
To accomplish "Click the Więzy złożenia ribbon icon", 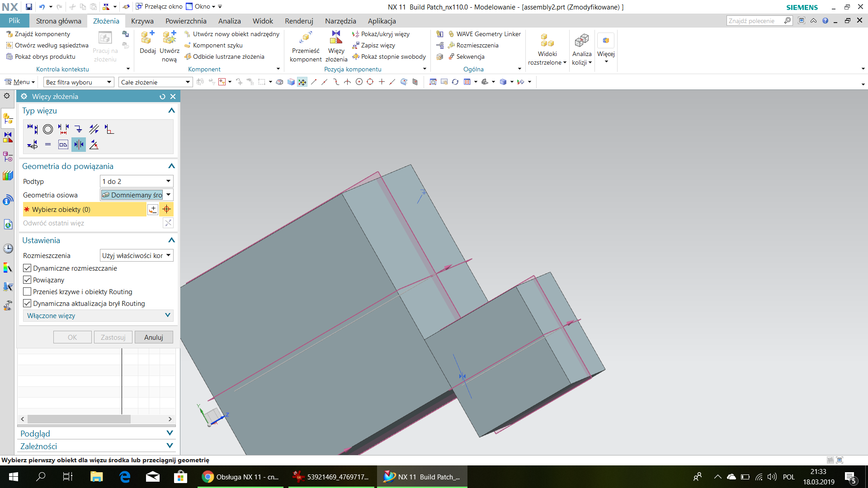I will (x=336, y=47).
